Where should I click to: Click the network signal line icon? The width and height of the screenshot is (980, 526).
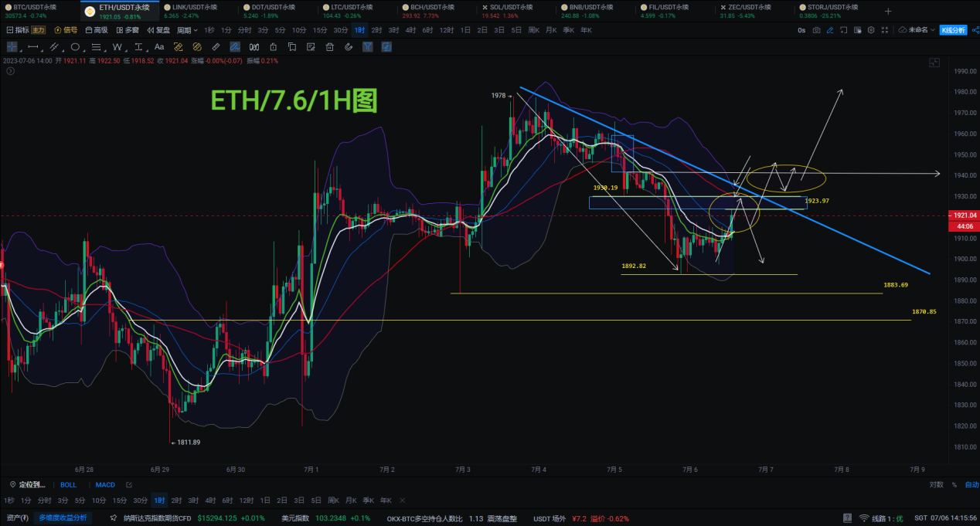point(864,518)
